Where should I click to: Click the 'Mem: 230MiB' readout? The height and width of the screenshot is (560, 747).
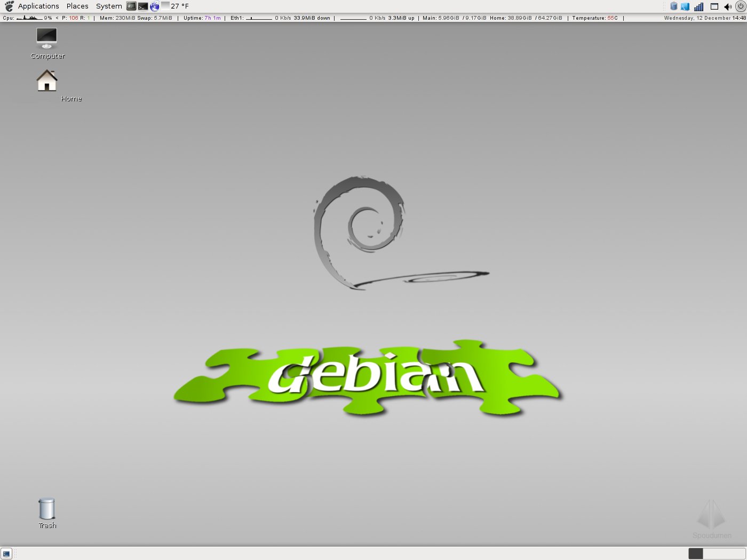(117, 18)
